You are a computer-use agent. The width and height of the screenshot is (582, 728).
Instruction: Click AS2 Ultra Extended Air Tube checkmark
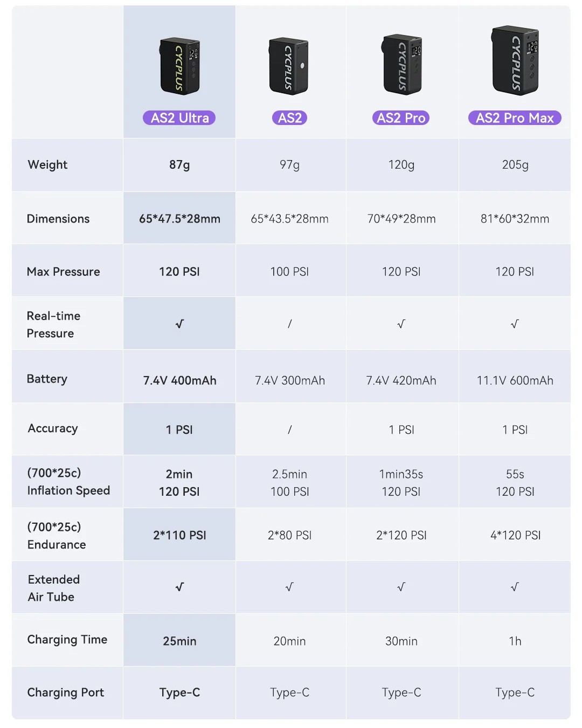click(179, 587)
